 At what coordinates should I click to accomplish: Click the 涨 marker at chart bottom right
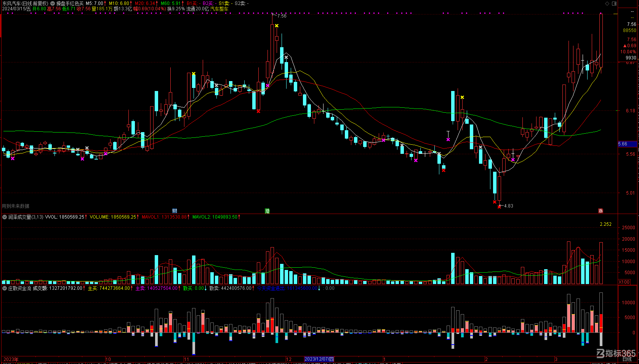(601, 211)
